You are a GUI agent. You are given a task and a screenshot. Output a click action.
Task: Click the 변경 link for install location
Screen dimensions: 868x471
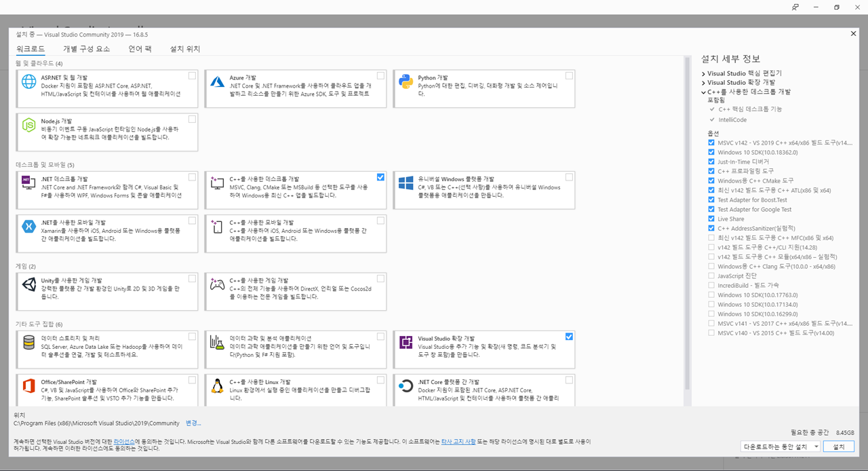(x=193, y=423)
